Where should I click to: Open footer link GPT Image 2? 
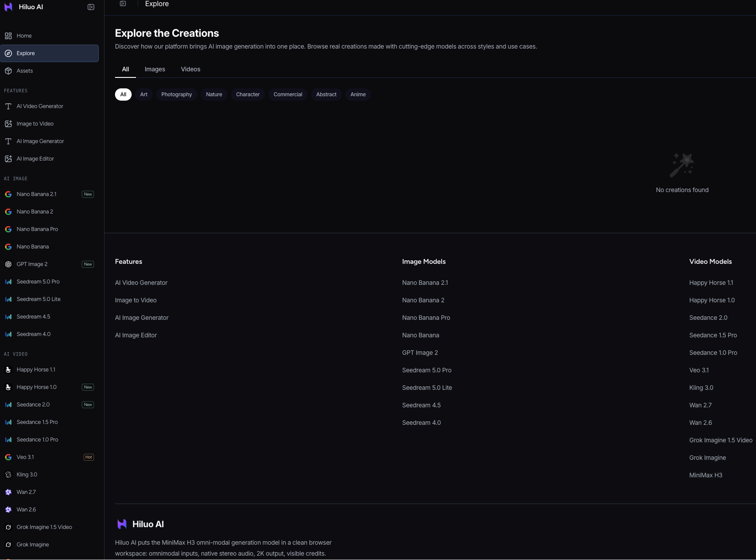click(x=420, y=353)
